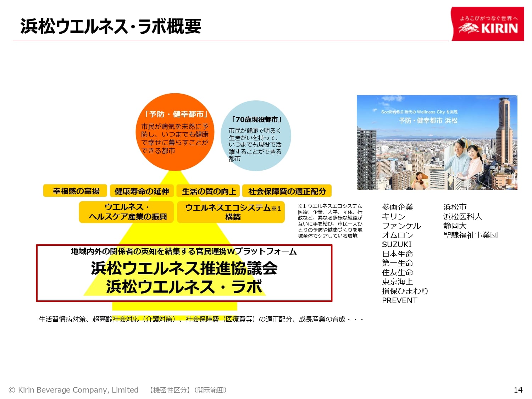Click the ウエルネス・ヘルスケア産業の振興 box
Image resolution: width=532 pixels, height=399 pixels.
tap(126, 212)
